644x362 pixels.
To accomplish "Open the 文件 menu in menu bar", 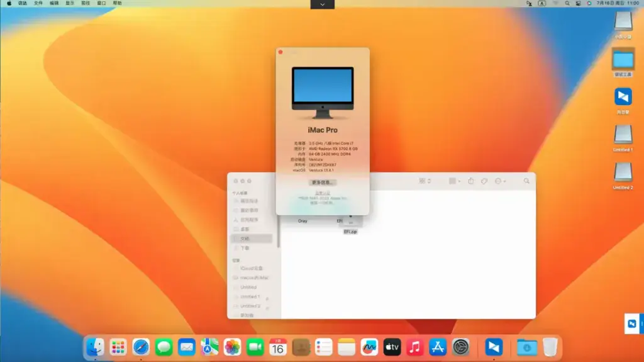I will click(38, 3).
